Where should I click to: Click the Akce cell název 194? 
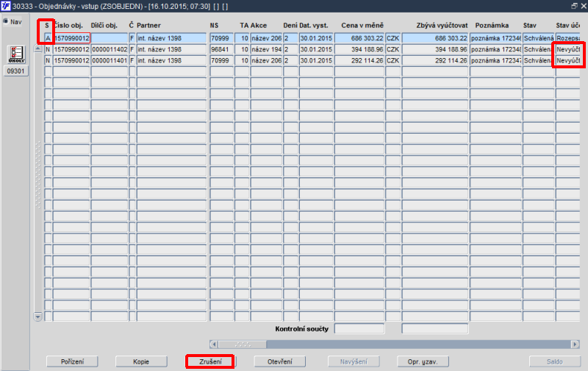pyautogui.click(x=266, y=49)
